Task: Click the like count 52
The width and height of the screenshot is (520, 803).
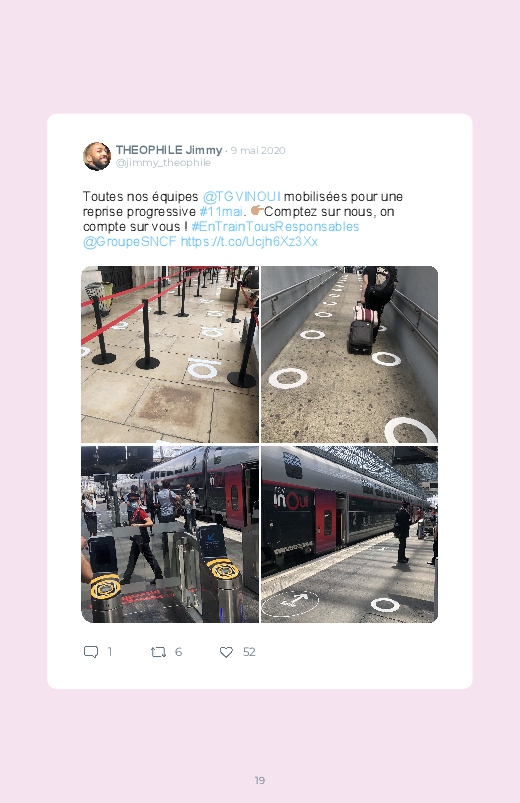Action: [x=249, y=652]
